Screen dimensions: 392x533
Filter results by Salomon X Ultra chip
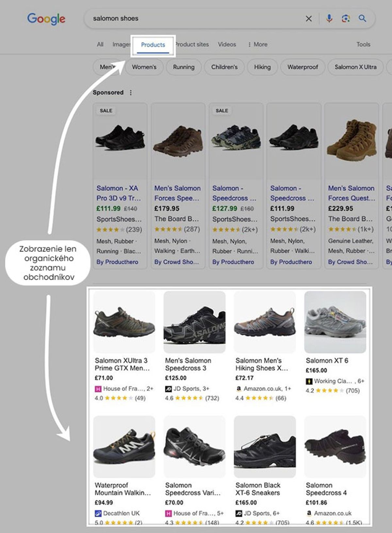[x=355, y=67]
